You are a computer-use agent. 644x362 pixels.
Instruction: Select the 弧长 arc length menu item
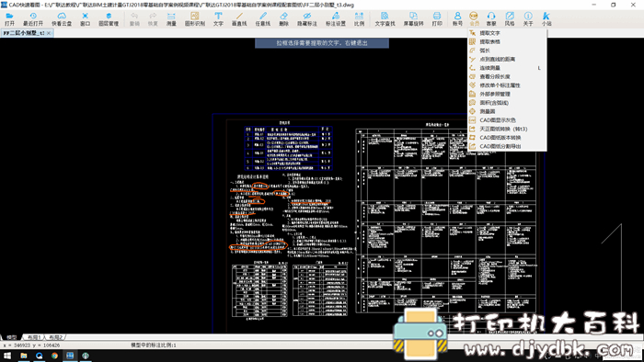[x=507, y=51]
